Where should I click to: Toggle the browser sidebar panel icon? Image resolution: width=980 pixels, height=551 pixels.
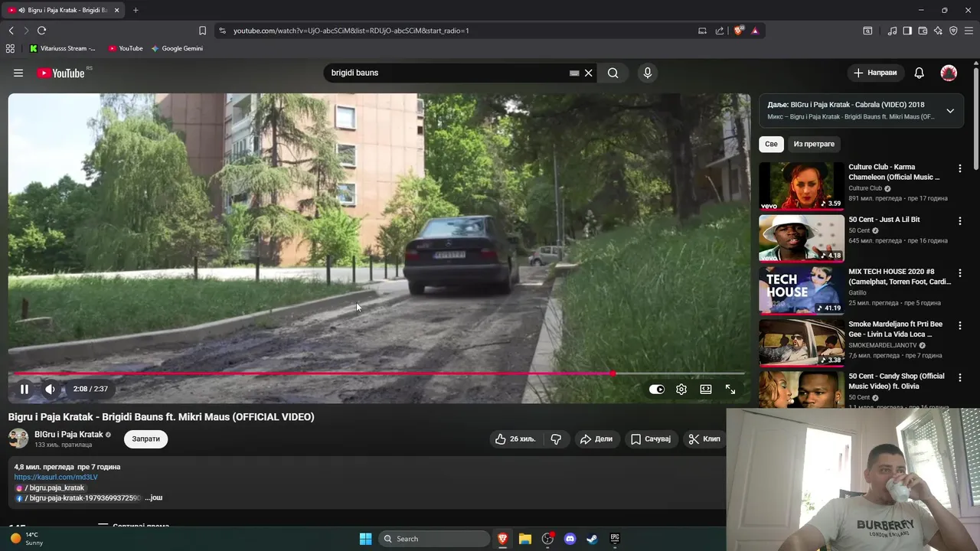907,31
